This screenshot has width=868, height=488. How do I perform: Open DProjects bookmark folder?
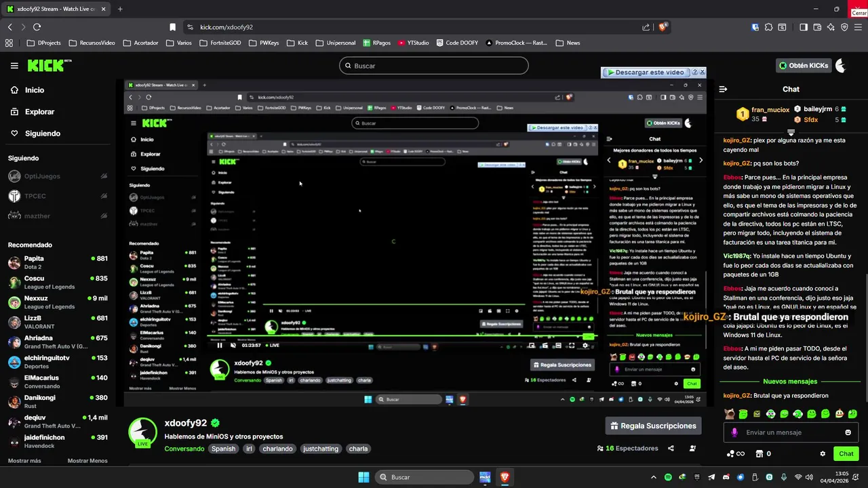pos(43,43)
